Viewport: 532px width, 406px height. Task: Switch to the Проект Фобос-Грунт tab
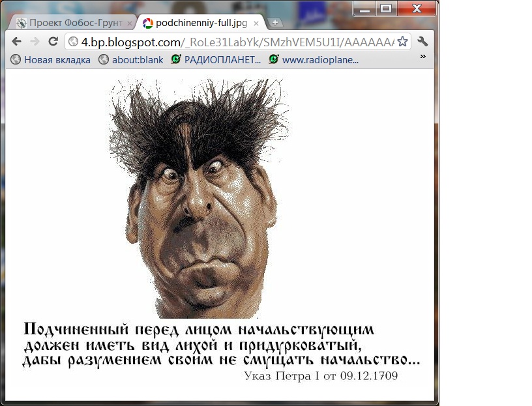coord(73,23)
